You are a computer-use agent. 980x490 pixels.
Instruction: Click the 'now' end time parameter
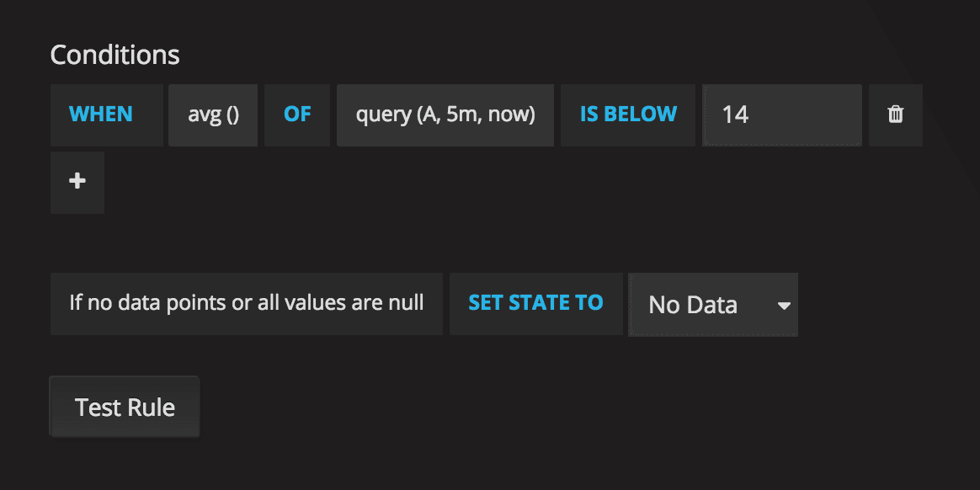pos(509,115)
